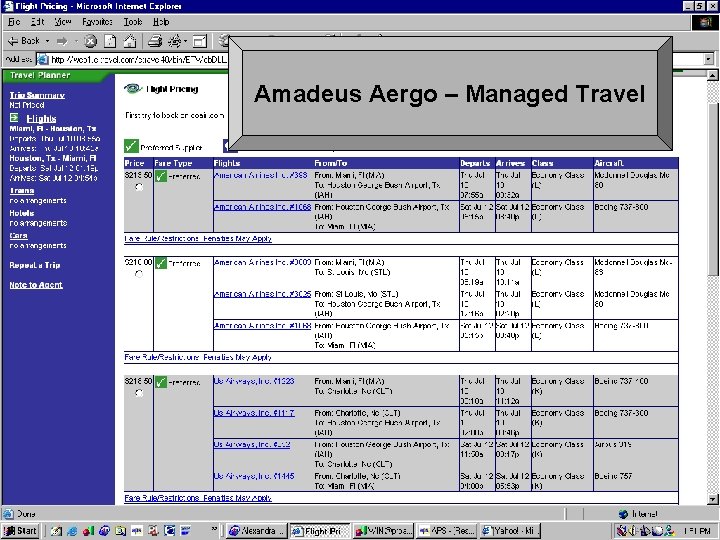Click the page scrollbar up arrow
This screenshot has width=720, height=540.
pos(712,75)
